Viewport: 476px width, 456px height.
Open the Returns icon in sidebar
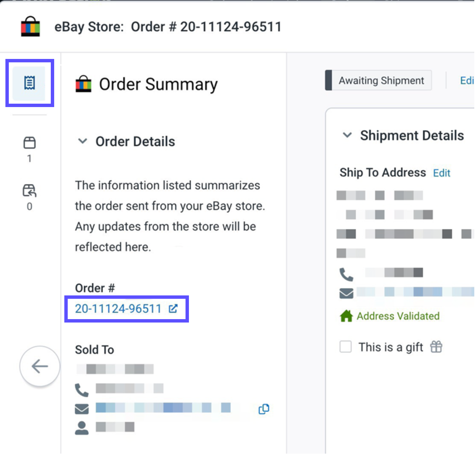tap(29, 190)
